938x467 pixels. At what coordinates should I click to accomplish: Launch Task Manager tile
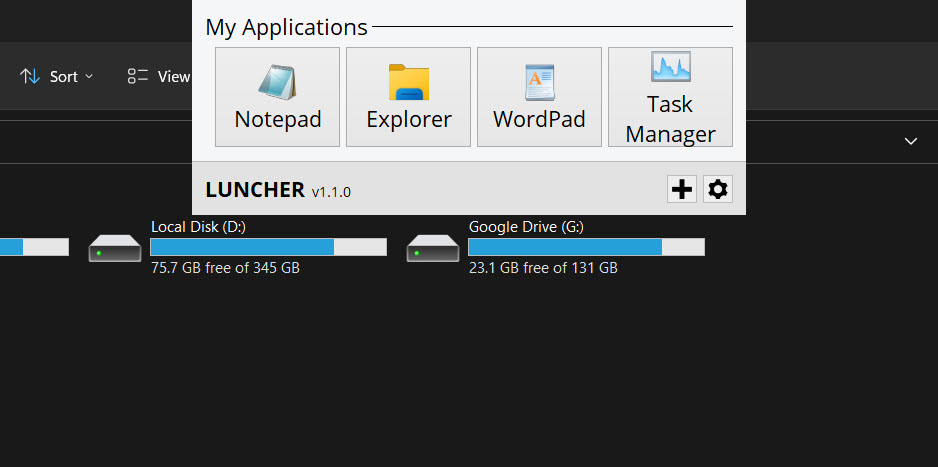(x=671, y=97)
